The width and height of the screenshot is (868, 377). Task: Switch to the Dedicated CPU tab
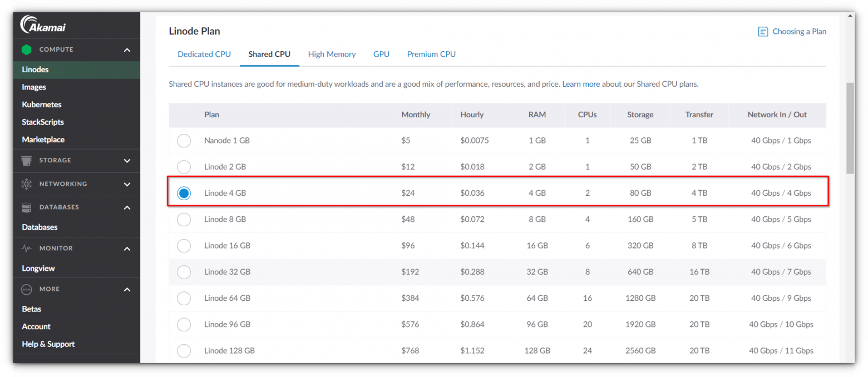[x=204, y=54]
